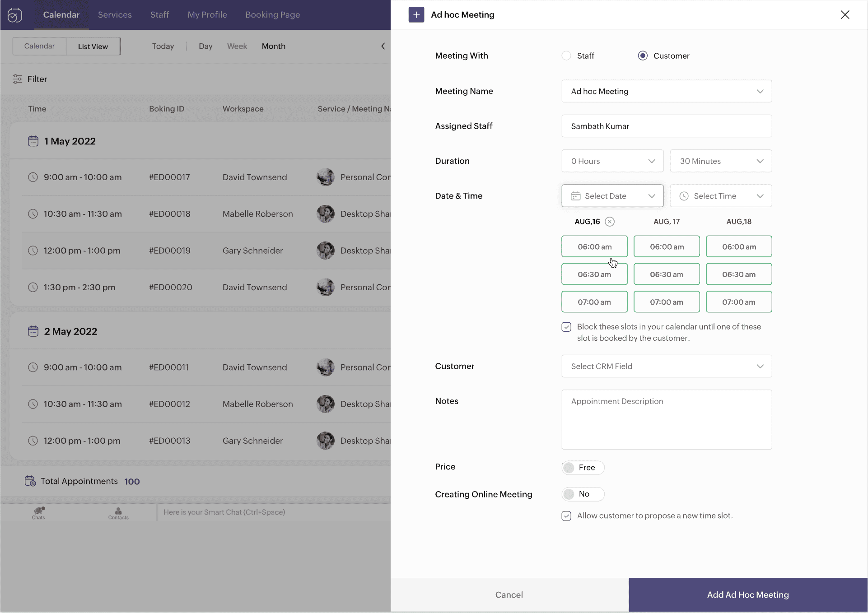Viewport: 868px width, 613px height.
Task: Switch to the Services tab
Action: point(115,14)
